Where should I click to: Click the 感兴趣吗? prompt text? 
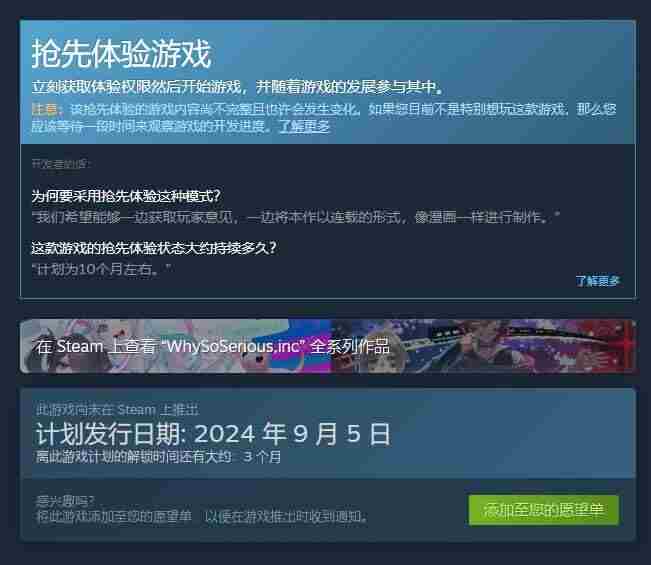click(x=65, y=501)
